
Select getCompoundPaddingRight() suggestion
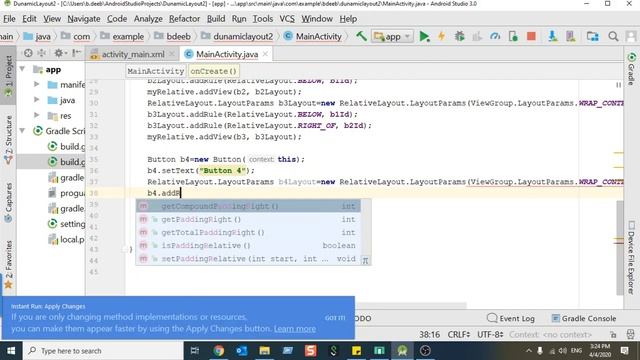click(248, 206)
